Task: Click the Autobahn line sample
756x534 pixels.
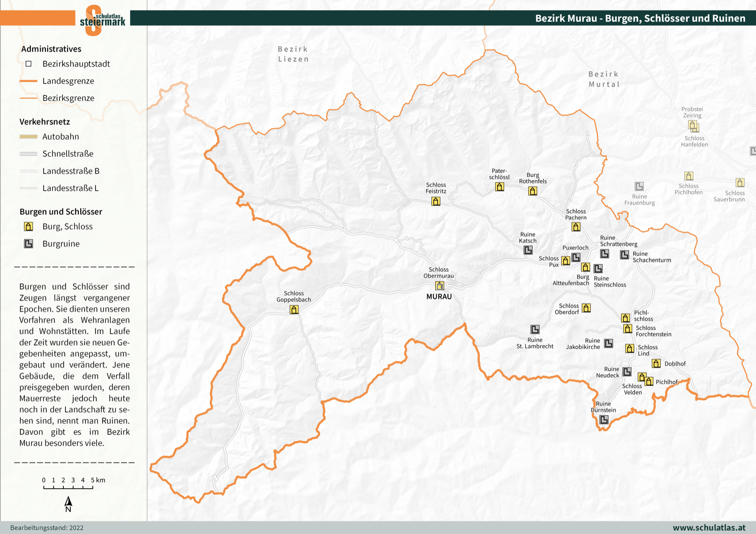Action: [x=28, y=137]
